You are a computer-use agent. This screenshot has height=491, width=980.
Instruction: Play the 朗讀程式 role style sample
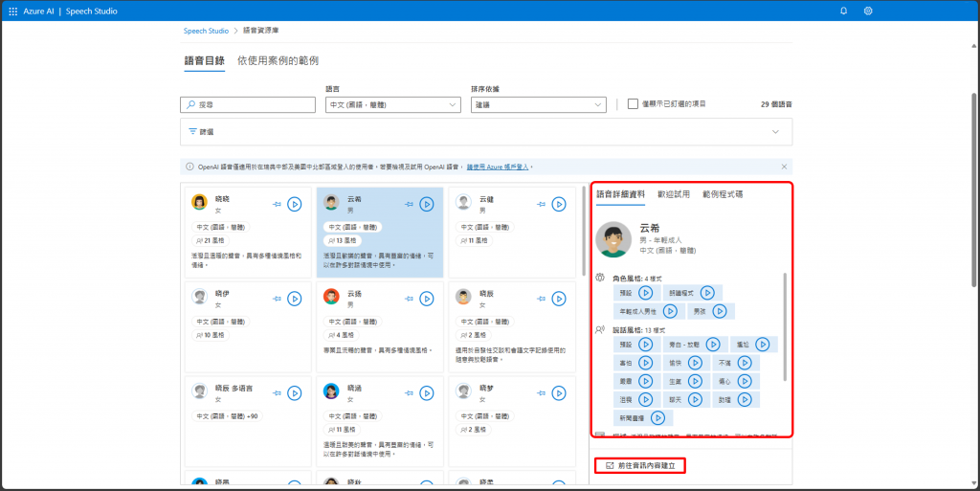coord(707,292)
